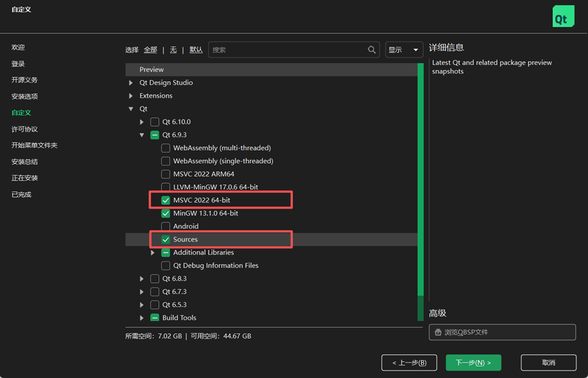The width and height of the screenshot is (588, 378).
Task: Check the Qt 6.8.3 checkbox
Action: click(155, 279)
